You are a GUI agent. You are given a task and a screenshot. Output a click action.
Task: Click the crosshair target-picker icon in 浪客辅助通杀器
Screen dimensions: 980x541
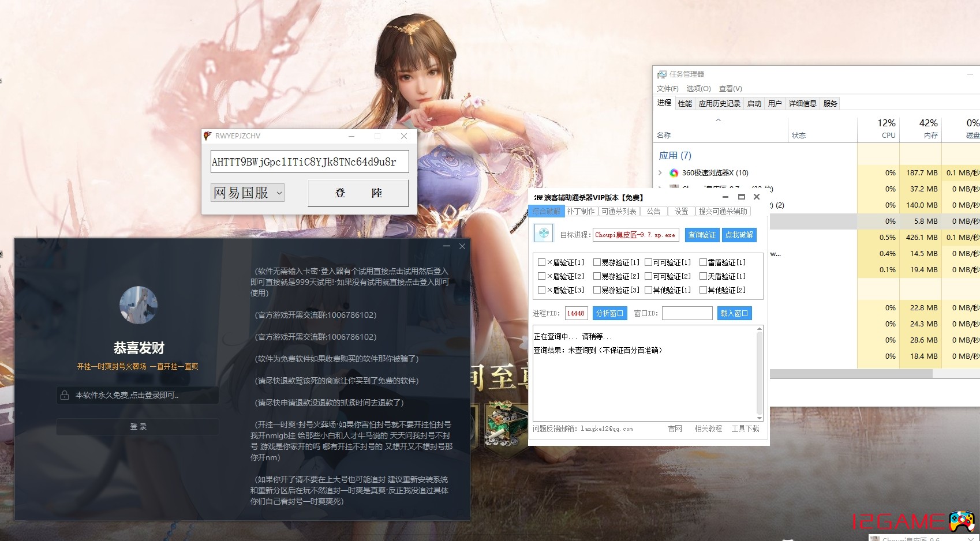tap(544, 233)
